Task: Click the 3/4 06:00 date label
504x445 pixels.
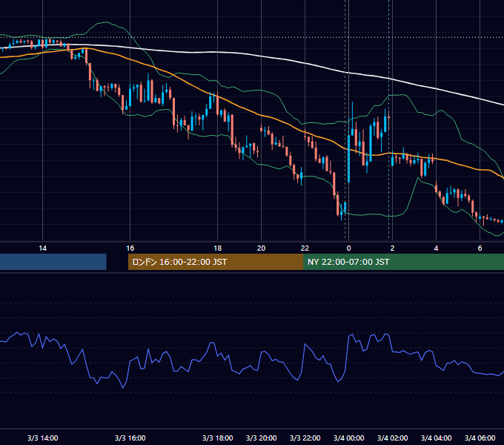Action: click(480, 438)
